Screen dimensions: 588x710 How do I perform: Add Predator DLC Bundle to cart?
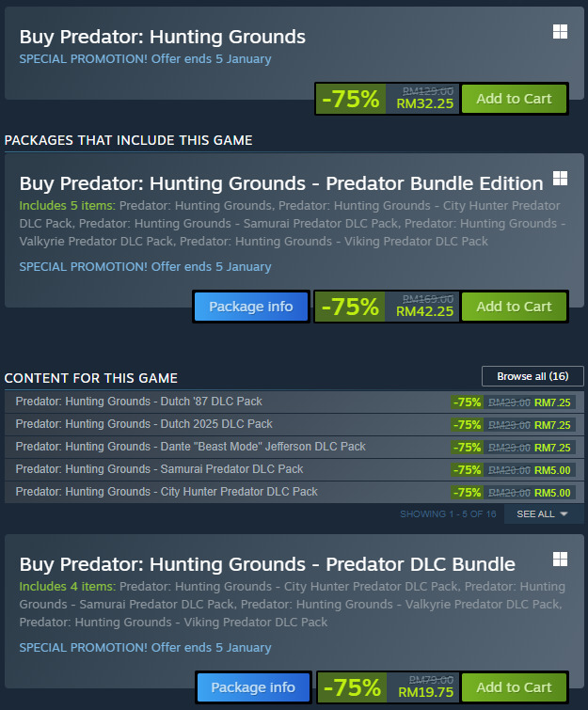tap(514, 686)
